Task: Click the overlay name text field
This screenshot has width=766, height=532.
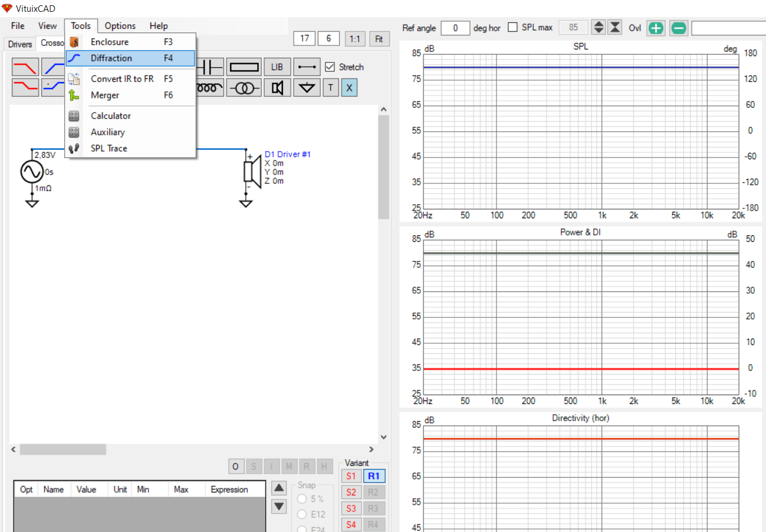Action: click(729, 28)
